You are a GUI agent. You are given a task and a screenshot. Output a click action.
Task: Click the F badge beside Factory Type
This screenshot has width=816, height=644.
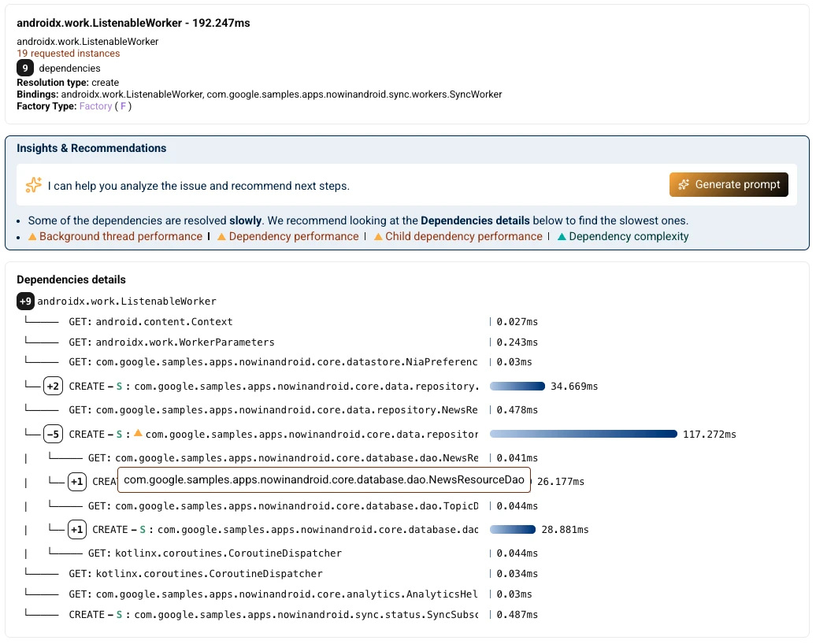click(x=123, y=106)
